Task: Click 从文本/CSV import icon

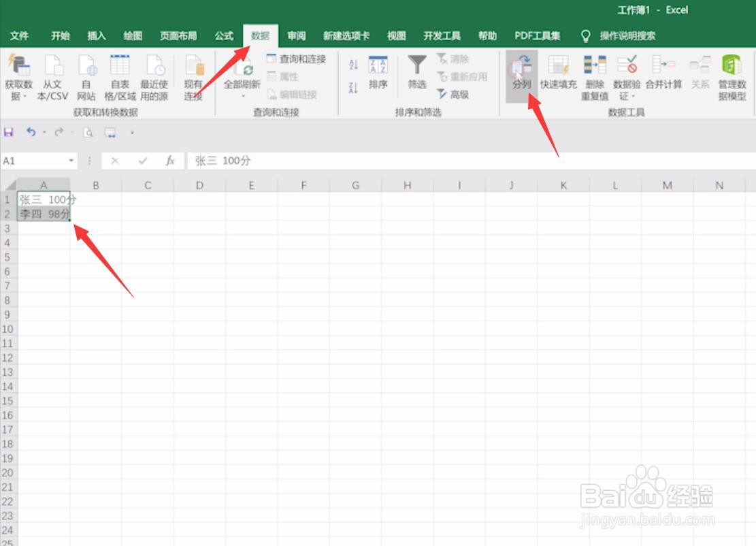Action: [52, 77]
